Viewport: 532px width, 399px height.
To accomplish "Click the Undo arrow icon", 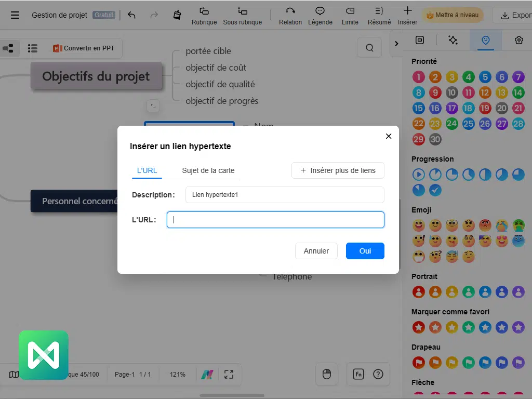I will (131, 15).
